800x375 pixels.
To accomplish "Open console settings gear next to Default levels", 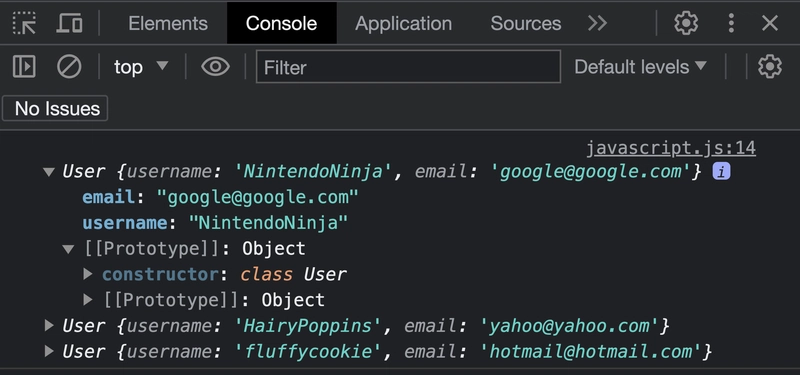I will pyautogui.click(x=769, y=67).
